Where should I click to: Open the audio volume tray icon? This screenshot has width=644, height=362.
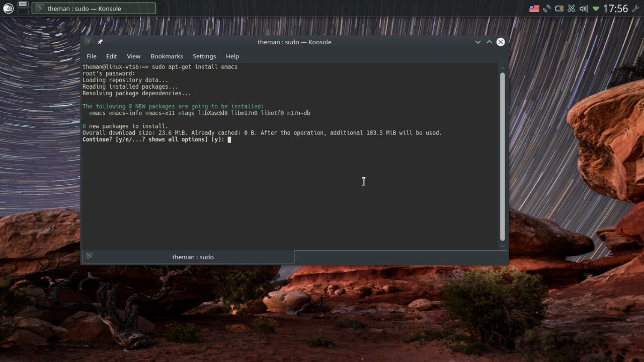click(x=584, y=9)
